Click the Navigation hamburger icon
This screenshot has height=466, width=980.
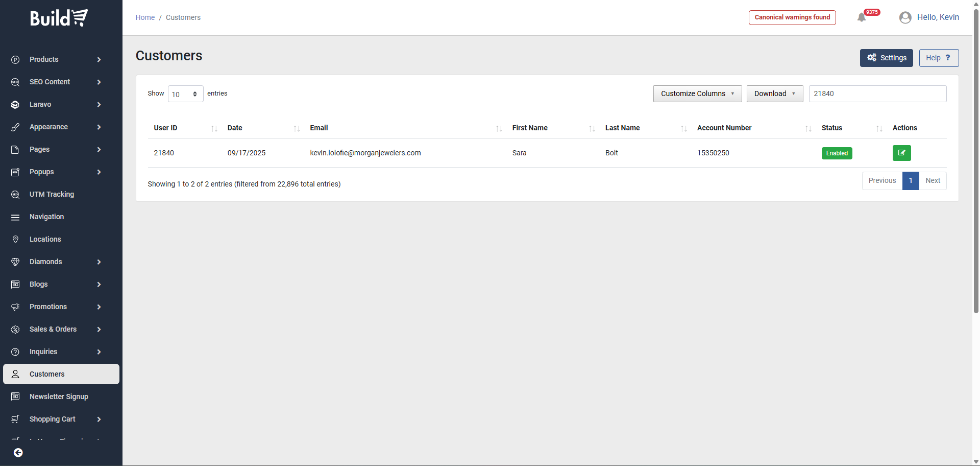pos(15,217)
